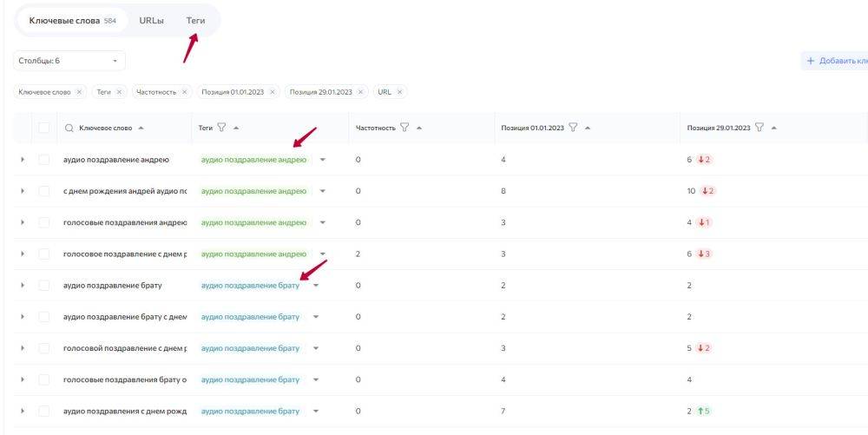Viewport: 868px width, 435px height.
Task: Click green tag in 'аудио поздравление андрею' row
Action: [x=253, y=160]
